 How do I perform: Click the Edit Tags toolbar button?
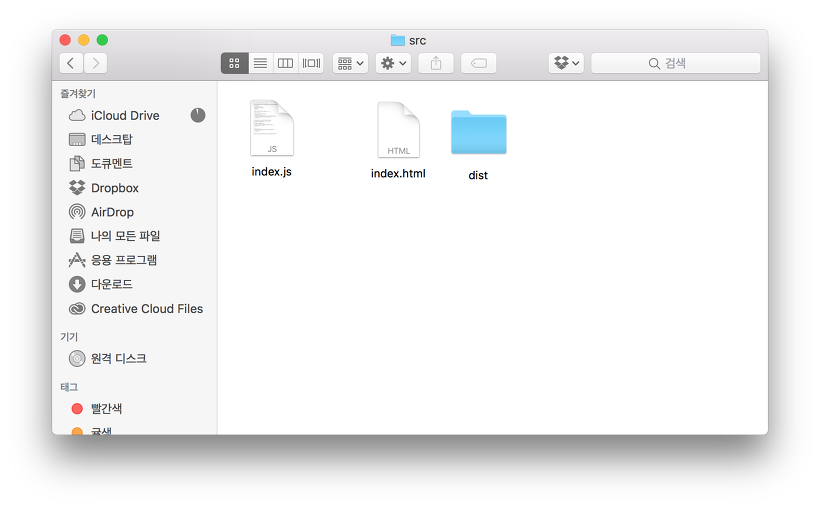tap(479, 63)
